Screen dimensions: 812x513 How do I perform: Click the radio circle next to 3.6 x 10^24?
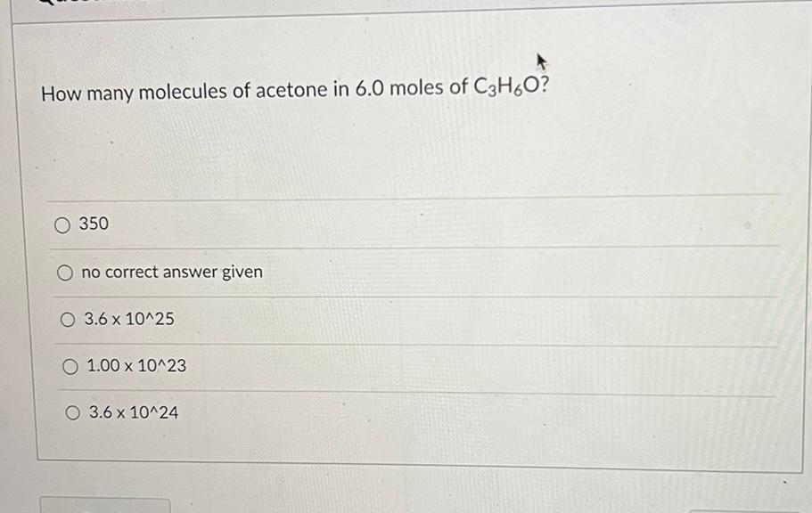(72, 412)
